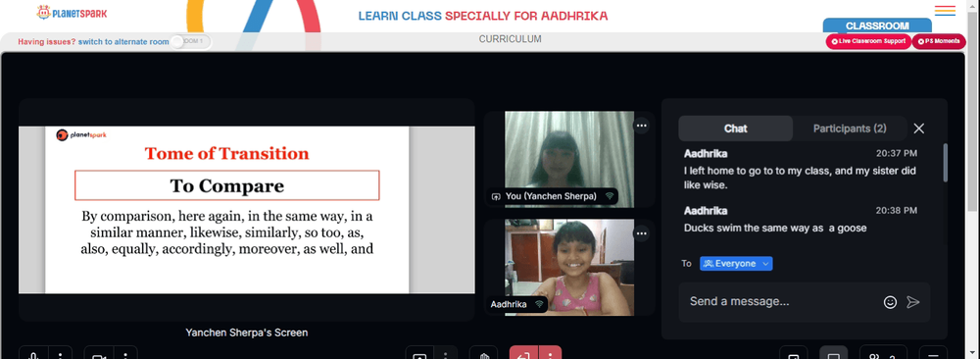The image size is (980, 359).
Task: Toggle the camera button
Action: tap(99, 355)
